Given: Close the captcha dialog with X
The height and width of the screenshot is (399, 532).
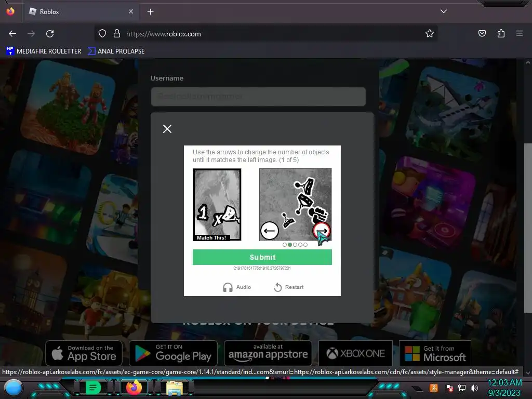Looking at the screenshot, I should [167, 129].
